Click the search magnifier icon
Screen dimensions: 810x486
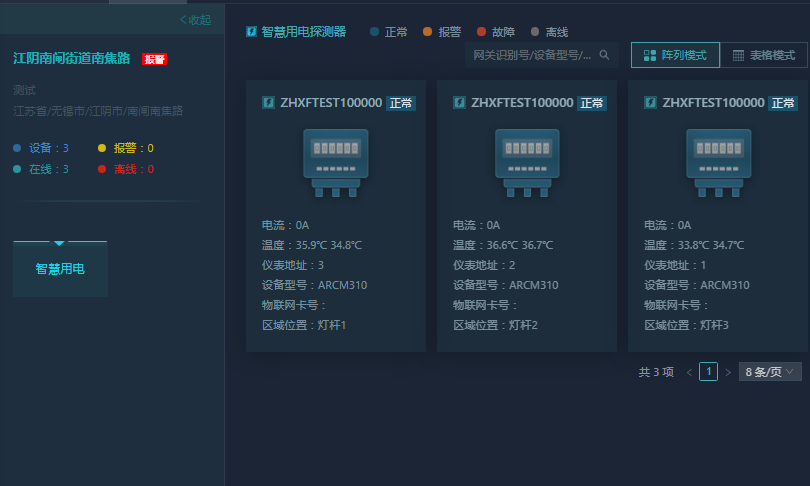click(x=603, y=55)
